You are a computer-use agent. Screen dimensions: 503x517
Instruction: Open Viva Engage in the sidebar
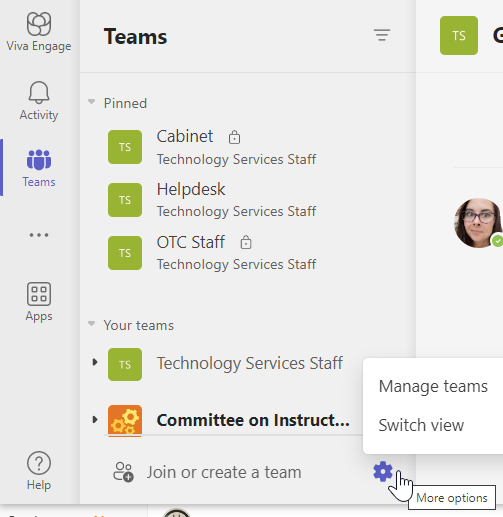(39, 32)
